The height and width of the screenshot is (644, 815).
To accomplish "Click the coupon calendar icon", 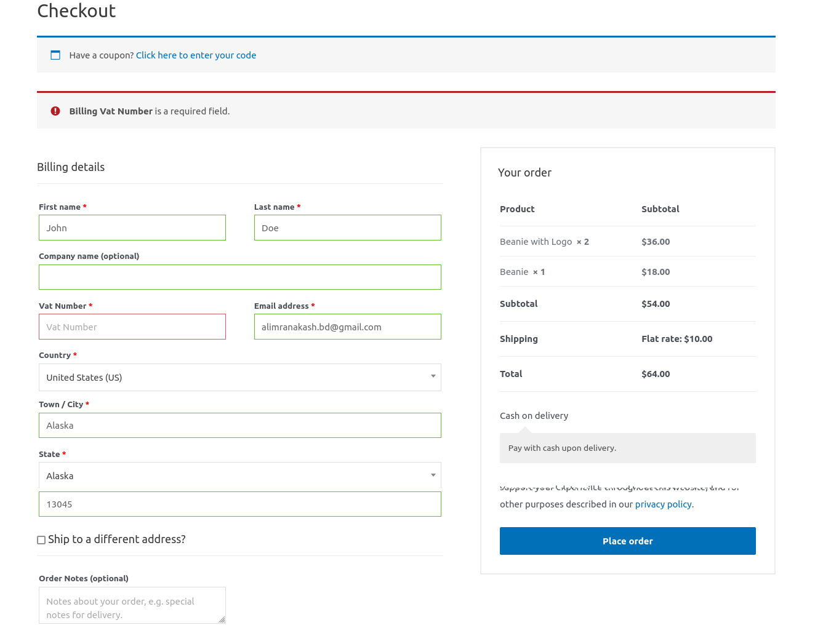I will pyautogui.click(x=55, y=55).
